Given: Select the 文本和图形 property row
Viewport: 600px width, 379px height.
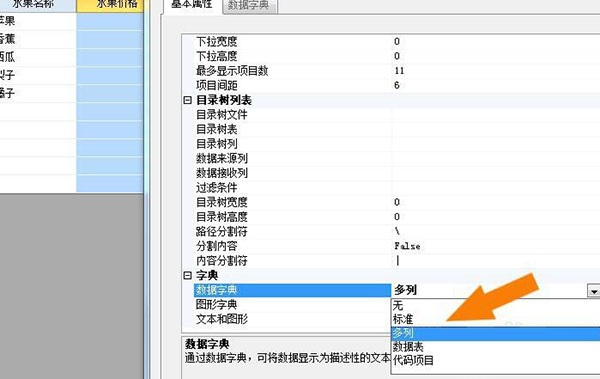Looking at the screenshot, I should (292, 319).
